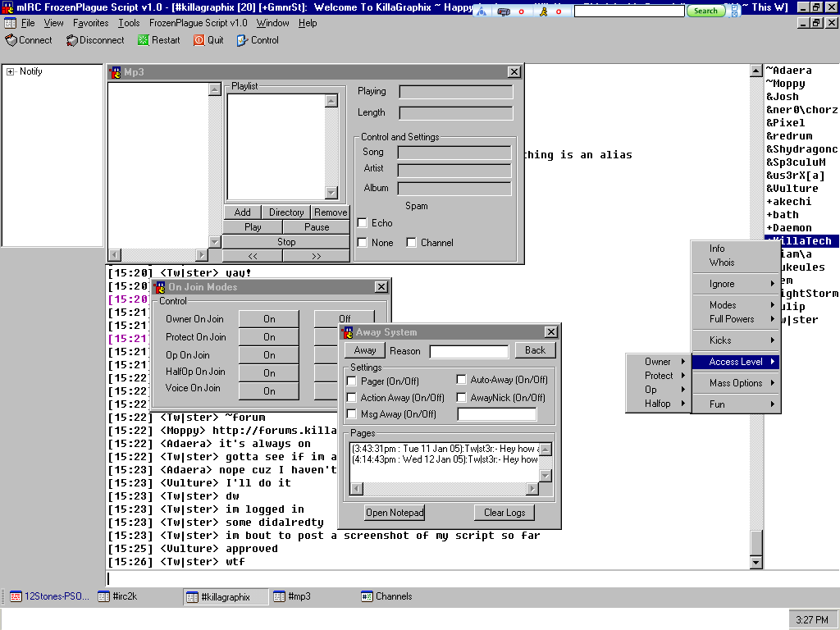The width and height of the screenshot is (840, 630).
Task: Click the Remove button in Mp3 window
Action: tap(331, 212)
